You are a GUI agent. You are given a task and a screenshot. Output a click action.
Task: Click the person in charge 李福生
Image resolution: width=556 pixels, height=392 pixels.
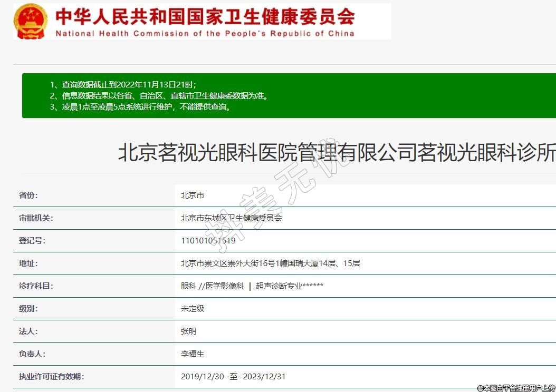pos(193,354)
